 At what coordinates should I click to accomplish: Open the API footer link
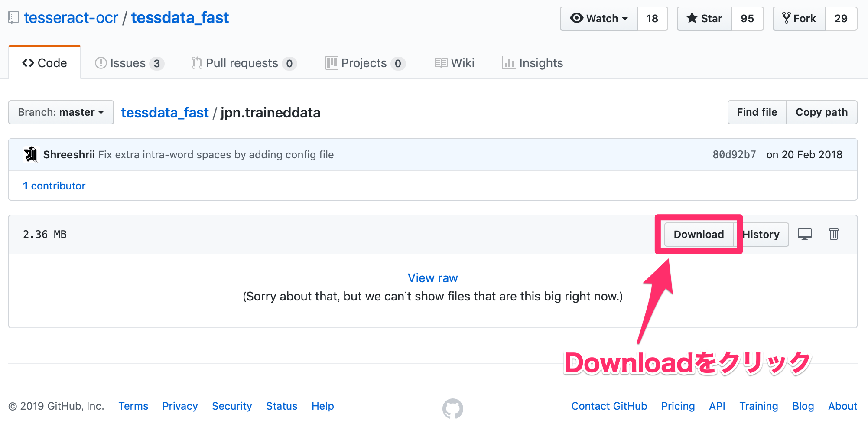pos(717,406)
